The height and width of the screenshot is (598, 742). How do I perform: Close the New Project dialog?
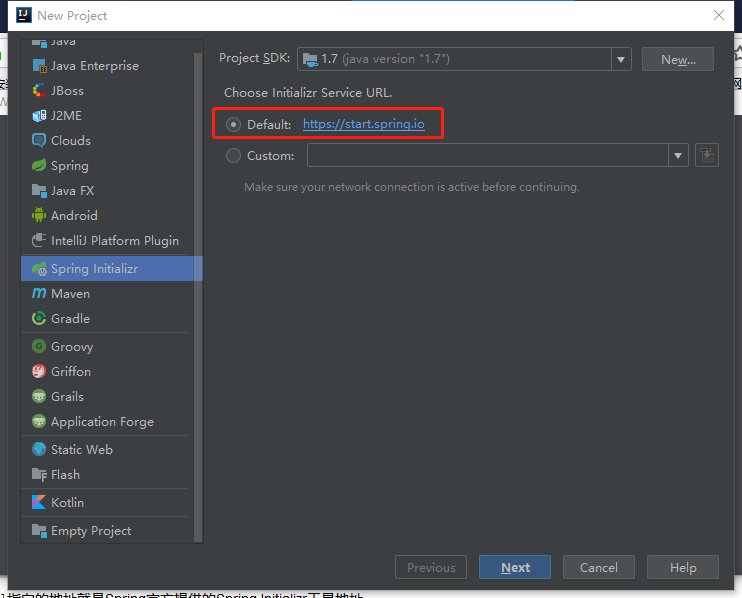pos(719,15)
